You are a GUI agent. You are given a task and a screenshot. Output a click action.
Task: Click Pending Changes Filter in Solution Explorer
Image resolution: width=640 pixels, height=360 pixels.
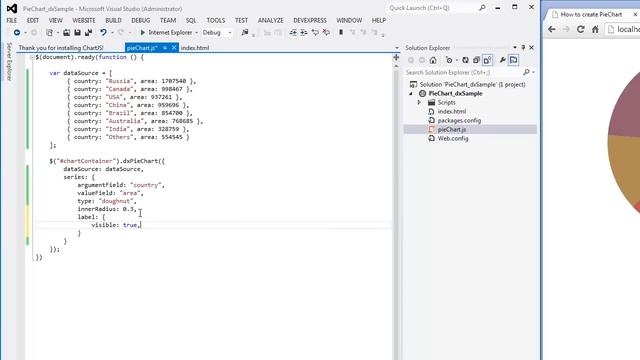click(x=449, y=60)
